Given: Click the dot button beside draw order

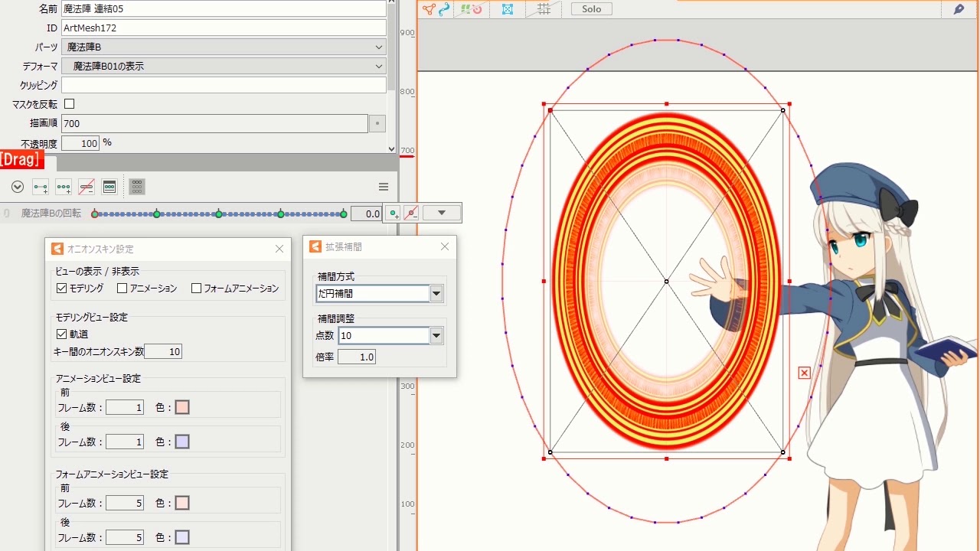Looking at the screenshot, I should [x=377, y=123].
